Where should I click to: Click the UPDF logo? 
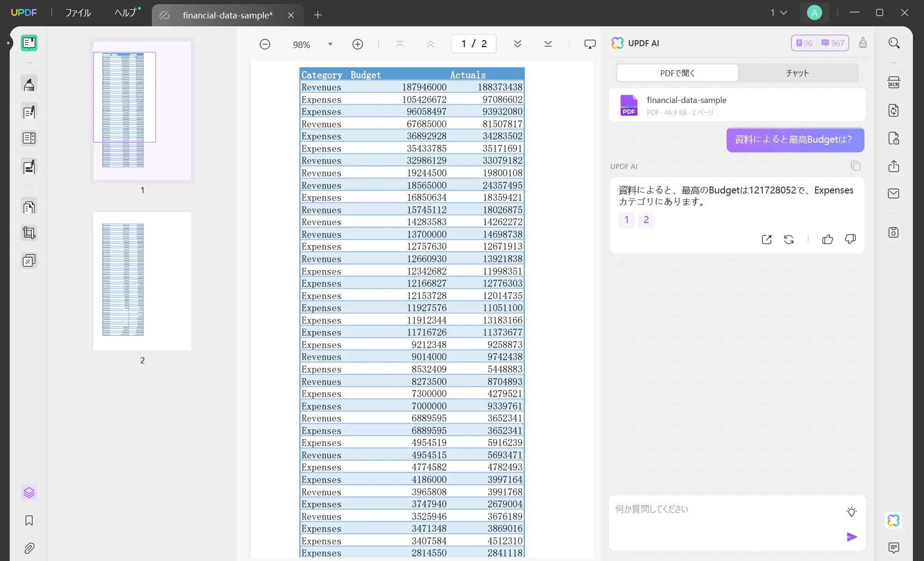24,13
